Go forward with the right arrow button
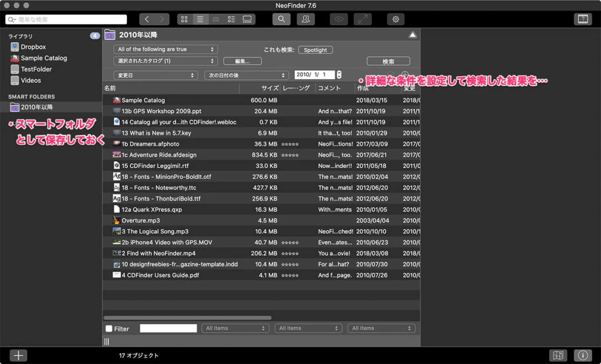 pyautogui.click(x=162, y=19)
